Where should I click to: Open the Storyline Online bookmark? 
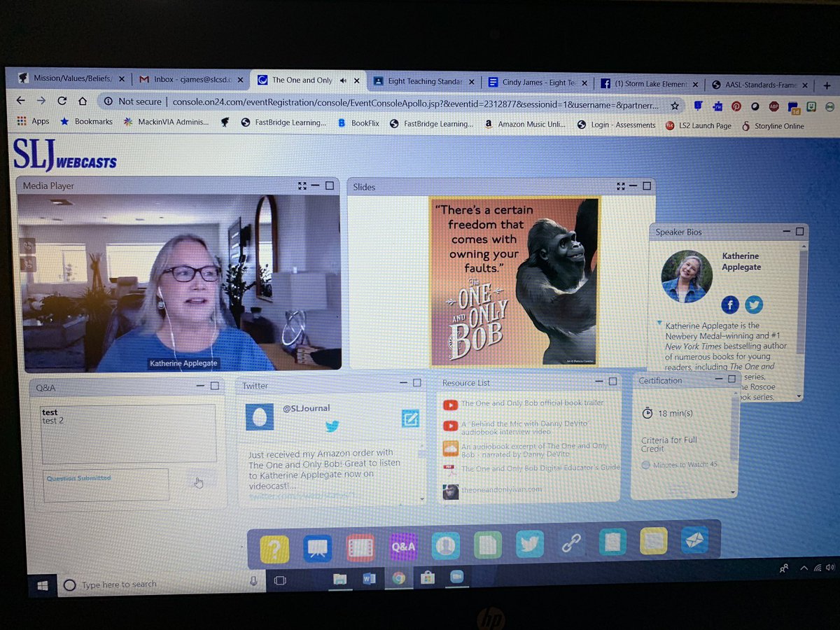773,126
